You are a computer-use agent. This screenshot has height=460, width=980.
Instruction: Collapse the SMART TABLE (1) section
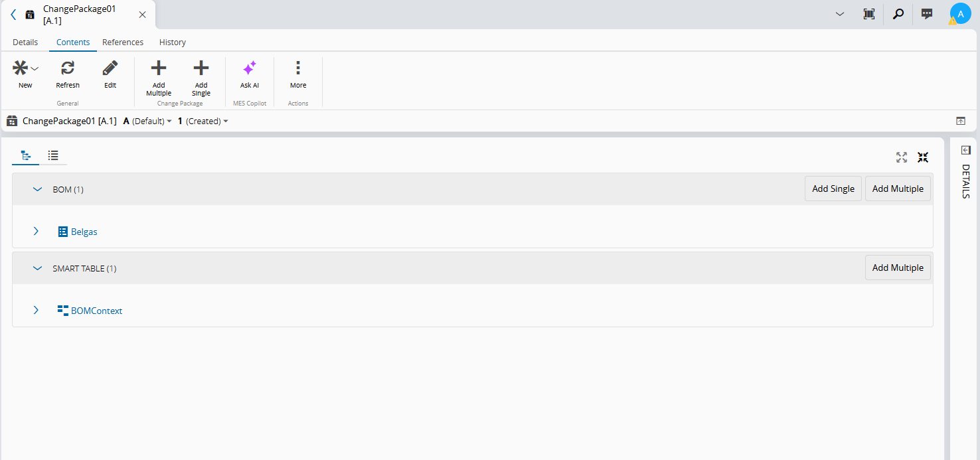point(37,268)
